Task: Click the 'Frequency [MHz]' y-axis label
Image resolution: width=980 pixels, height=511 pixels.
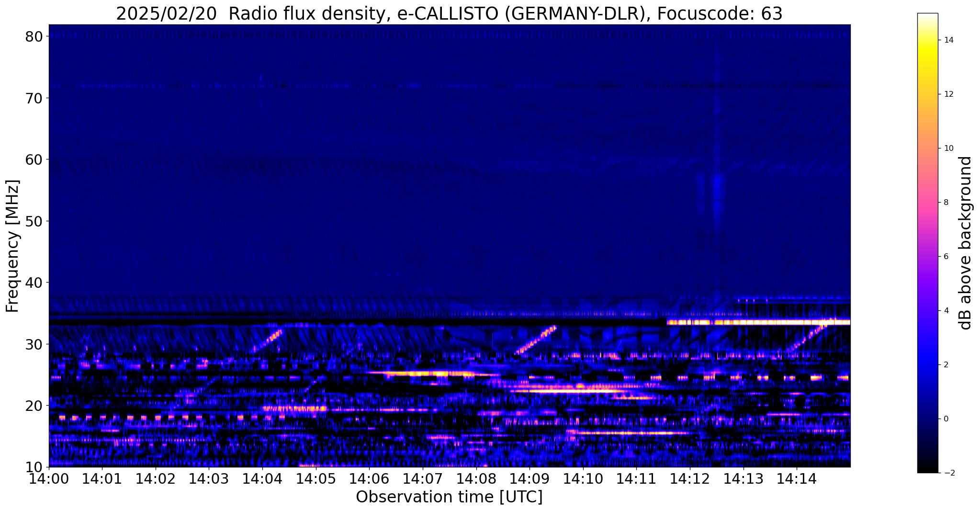Action: pyautogui.click(x=12, y=246)
